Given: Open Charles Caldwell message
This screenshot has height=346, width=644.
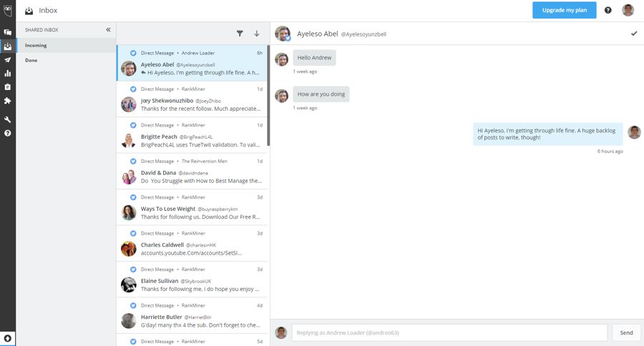Looking at the screenshot, I should coord(192,243).
